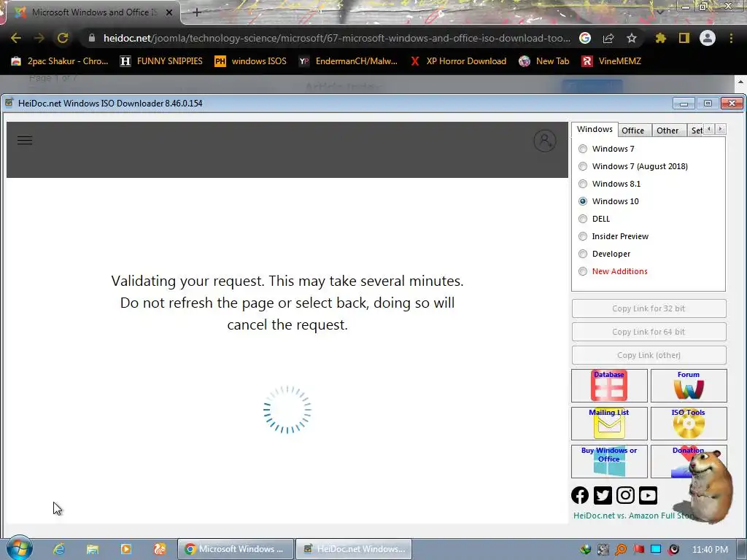747x560 pixels.
Task: Open the Database tile
Action: 609,385
